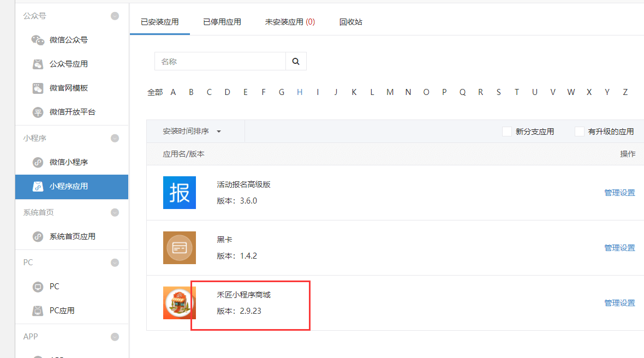The width and height of the screenshot is (644, 358).
Task: Click the search magnifier icon
Action: tap(296, 61)
